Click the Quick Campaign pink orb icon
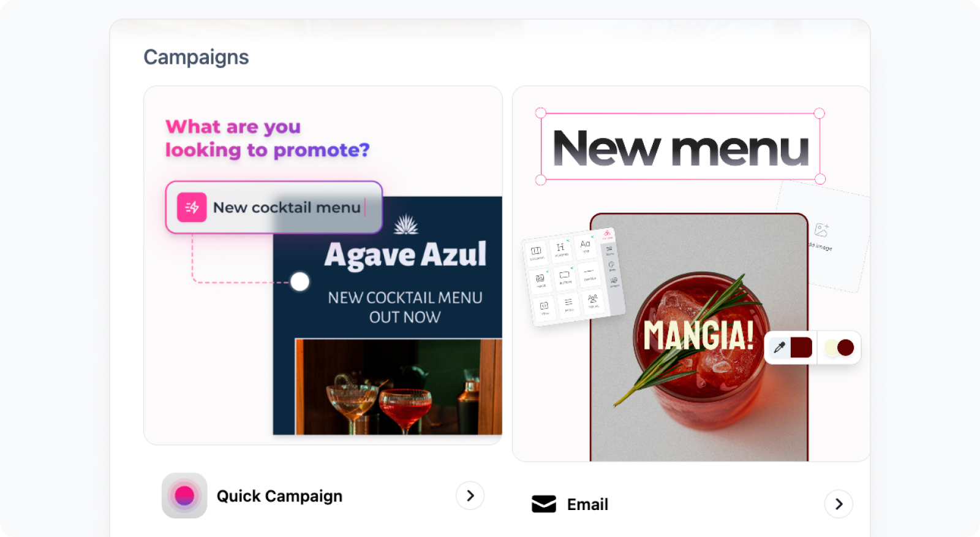The height and width of the screenshot is (537, 980). click(184, 495)
